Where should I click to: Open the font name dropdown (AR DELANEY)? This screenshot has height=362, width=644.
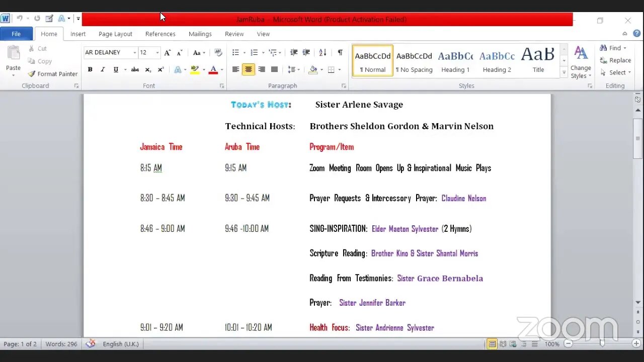pos(135,52)
